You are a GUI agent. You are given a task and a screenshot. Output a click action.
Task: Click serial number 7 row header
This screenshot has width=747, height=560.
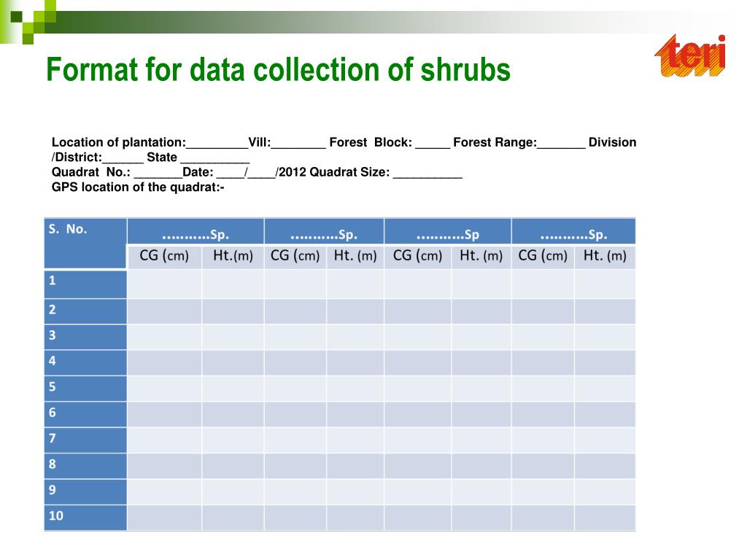85,440
